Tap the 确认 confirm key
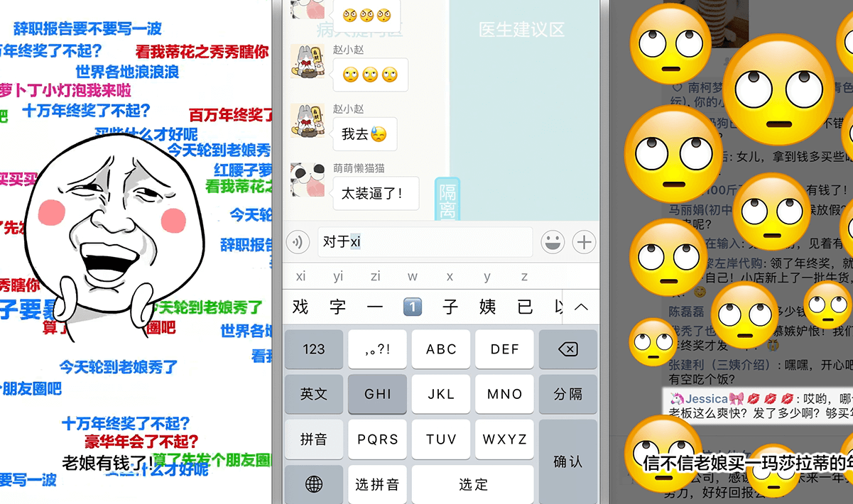This screenshot has height=504, width=853. point(567,461)
